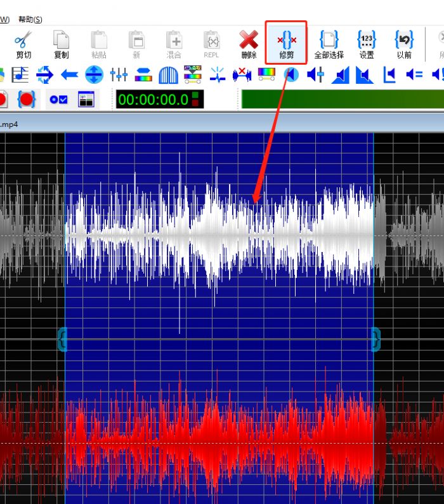Viewport: 444px width, 504px height.
Task: Click the 00:00:00.0 time display
Action: point(153,100)
